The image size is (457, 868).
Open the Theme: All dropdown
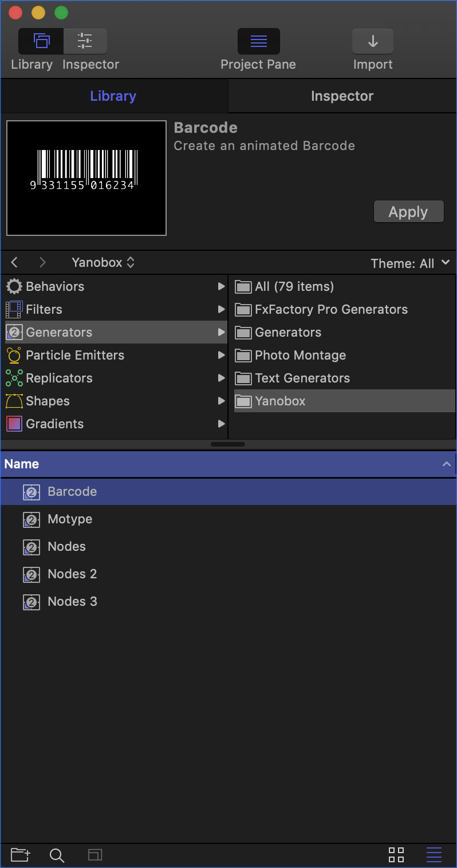click(x=409, y=263)
